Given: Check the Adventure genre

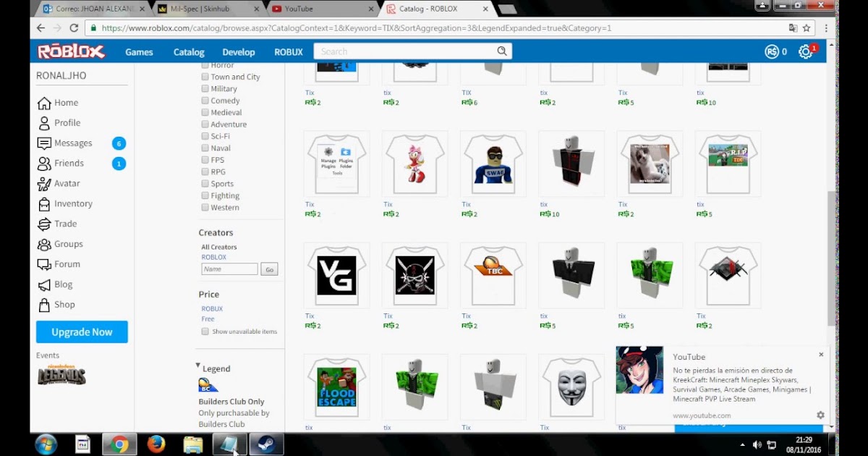Looking at the screenshot, I should click(x=205, y=124).
